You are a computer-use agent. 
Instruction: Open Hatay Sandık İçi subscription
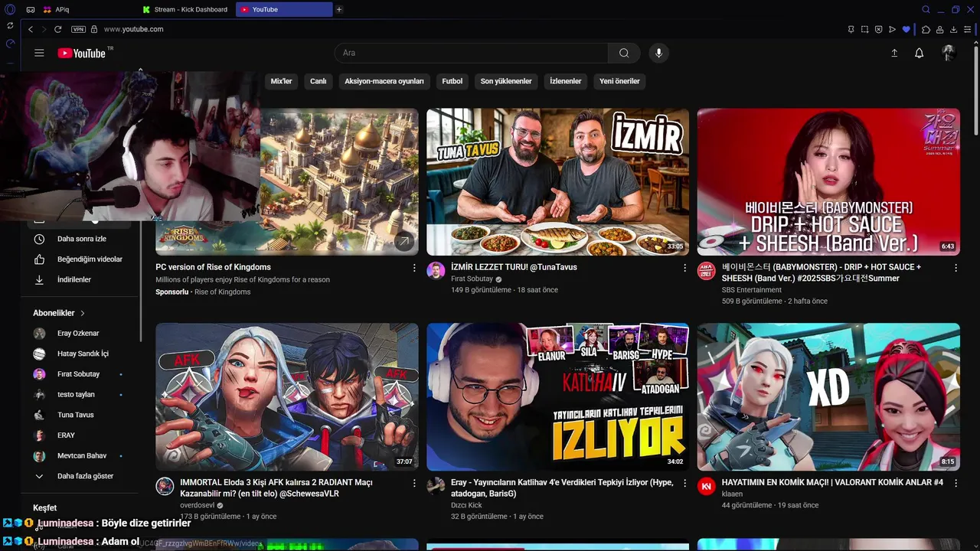click(x=81, y=354)
